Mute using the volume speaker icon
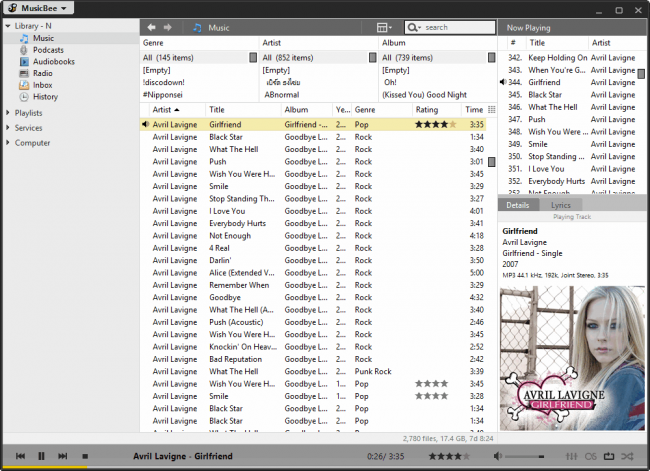Screen dimensions: 650x471 coord(497,456)
